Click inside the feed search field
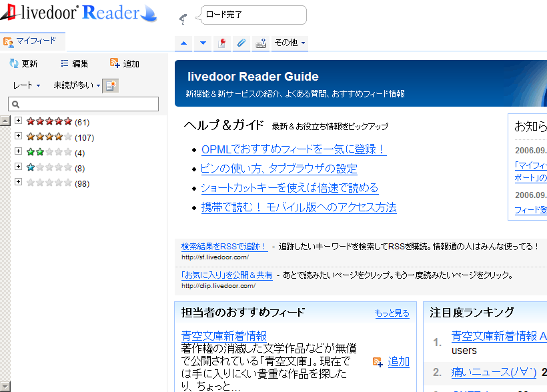The image size is (547, 392). [87, 104]
